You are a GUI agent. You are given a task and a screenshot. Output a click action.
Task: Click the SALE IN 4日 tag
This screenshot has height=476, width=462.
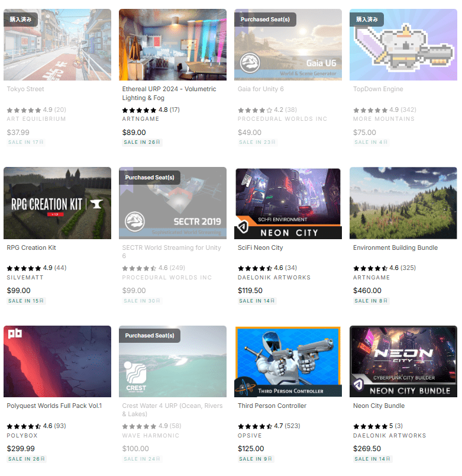pos(371,142)
